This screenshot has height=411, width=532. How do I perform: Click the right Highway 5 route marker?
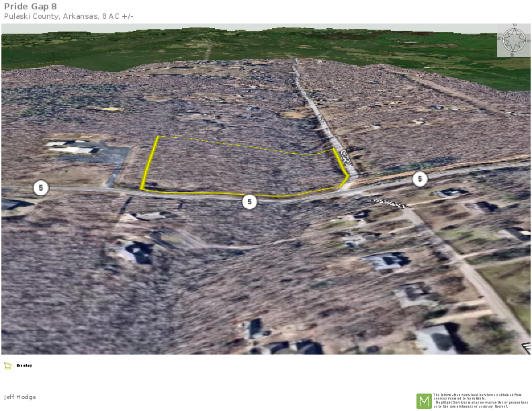tap(420, 179)
